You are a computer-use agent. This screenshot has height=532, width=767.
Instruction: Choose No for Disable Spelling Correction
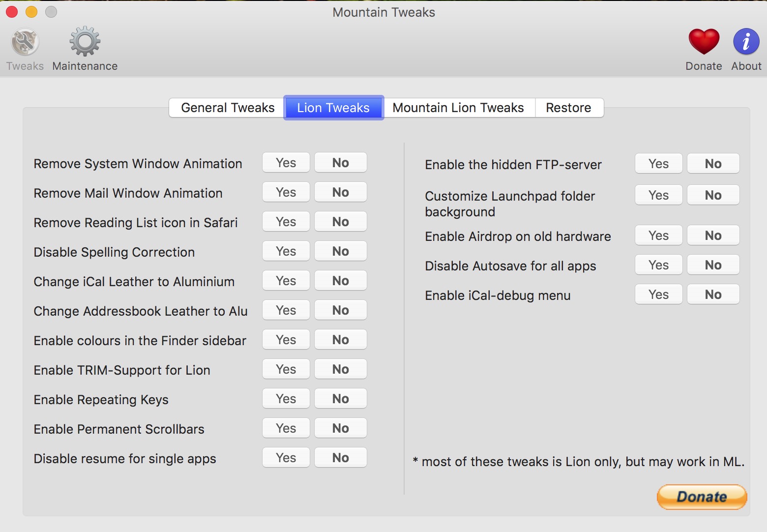click(x=340, y=251)
